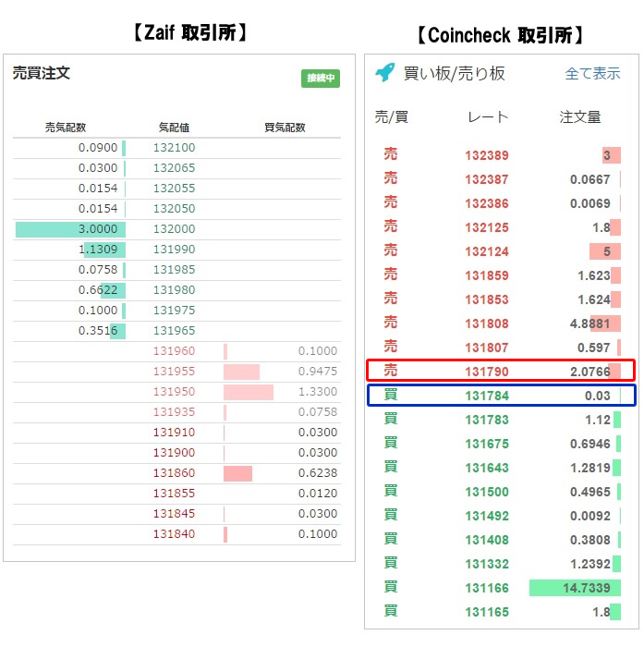
Task: Select the 0.9475 bid volume in Zaif
Action: 318,372
